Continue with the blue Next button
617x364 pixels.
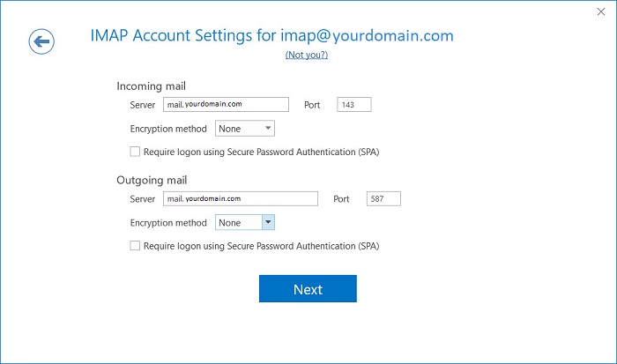[308, 288]
